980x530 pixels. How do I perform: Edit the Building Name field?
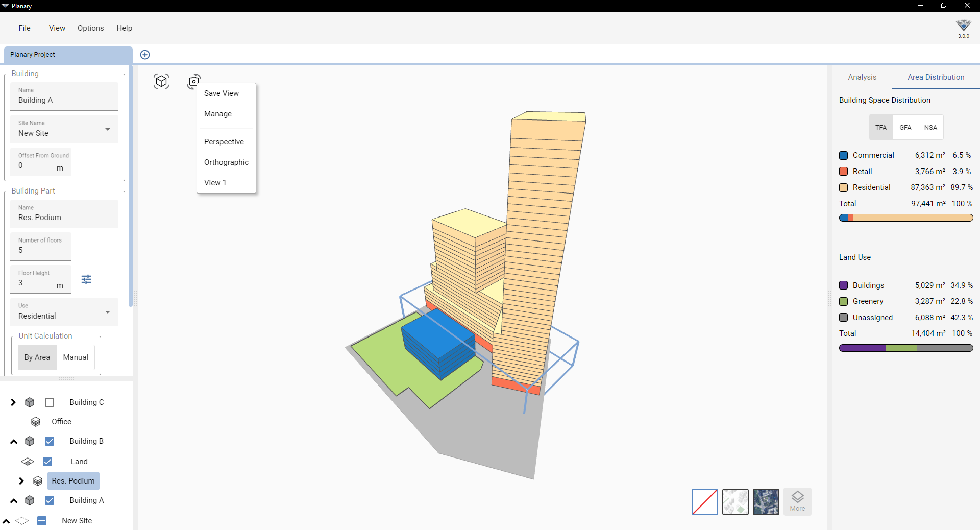click(x=64, y=96)
